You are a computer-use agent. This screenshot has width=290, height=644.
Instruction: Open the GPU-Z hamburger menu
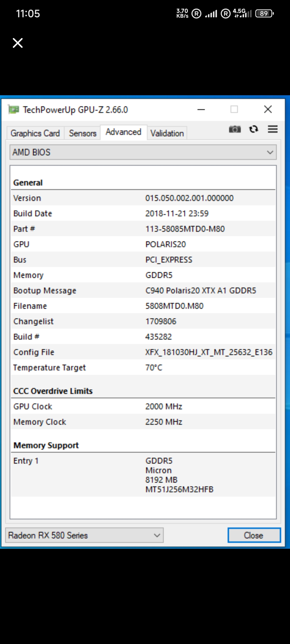click(x=273, y=129)
